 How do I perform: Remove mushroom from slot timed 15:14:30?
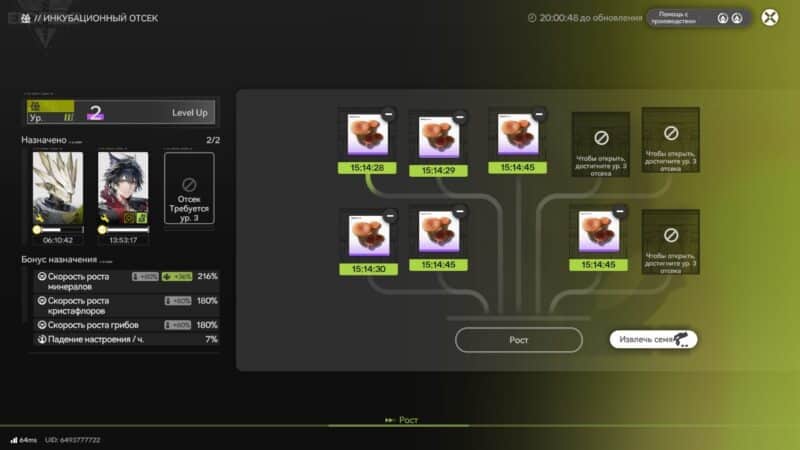[388, 216]
